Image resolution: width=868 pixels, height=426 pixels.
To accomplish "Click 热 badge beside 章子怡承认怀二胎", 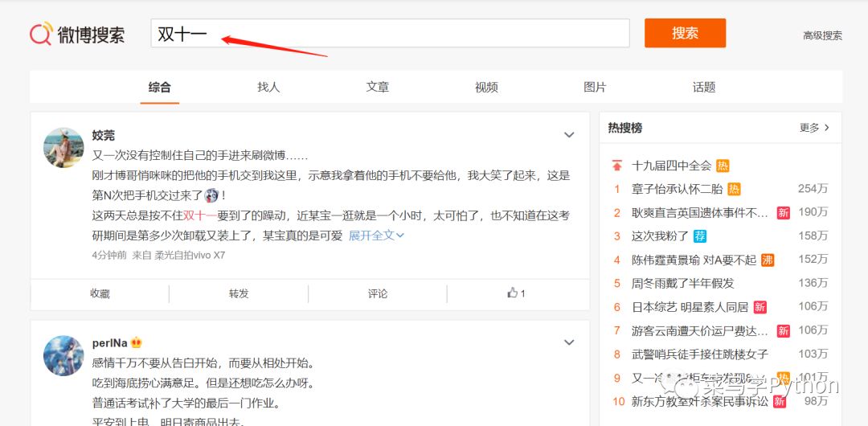I will click(x=734, y=189).
